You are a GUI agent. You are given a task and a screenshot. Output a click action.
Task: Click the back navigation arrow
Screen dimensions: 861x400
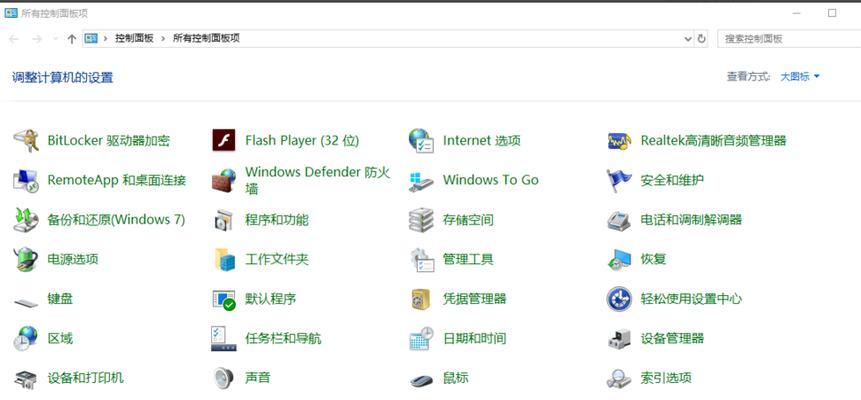click(x=14, y=38)
